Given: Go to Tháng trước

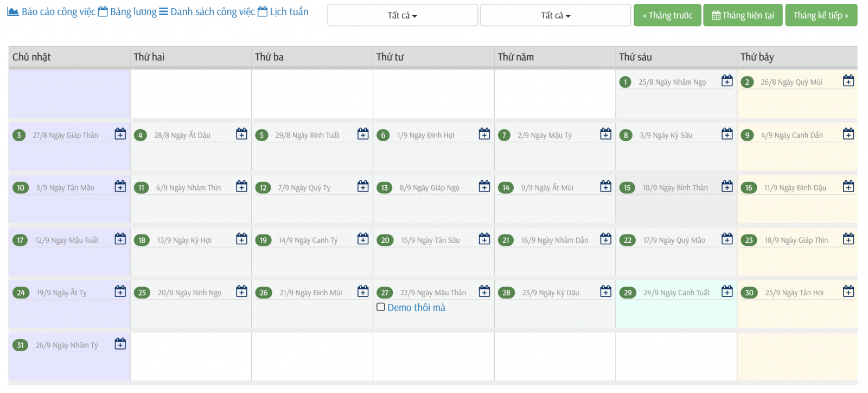Looking at the screenshot, I should coord(667,15).
